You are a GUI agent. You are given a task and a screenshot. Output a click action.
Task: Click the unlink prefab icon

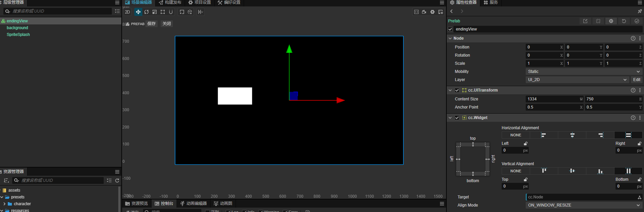598,21
